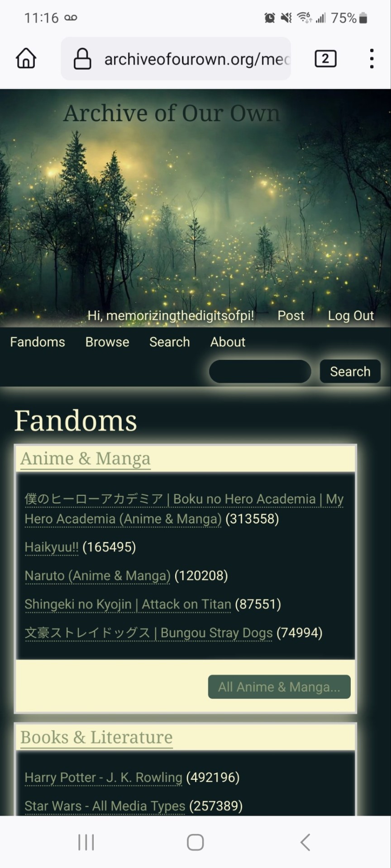Tap the Android home navigation button
Image resolution: width=391 pixels, height=868 pixels.
point(195,842)
